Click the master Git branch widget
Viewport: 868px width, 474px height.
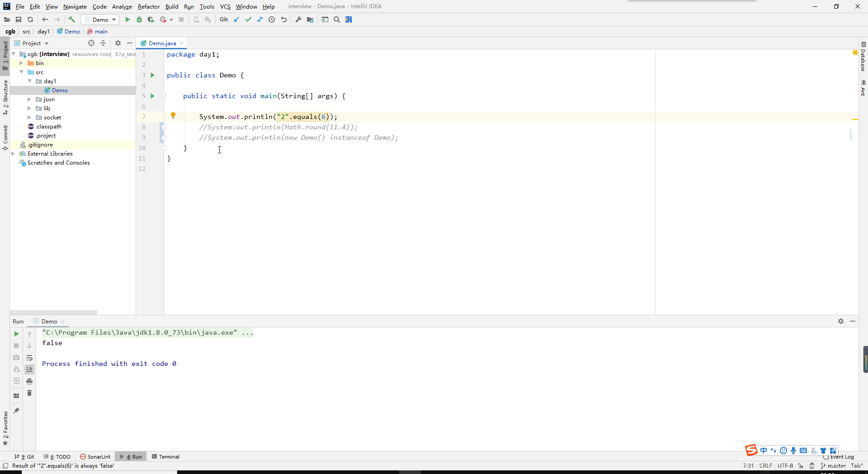833,466
